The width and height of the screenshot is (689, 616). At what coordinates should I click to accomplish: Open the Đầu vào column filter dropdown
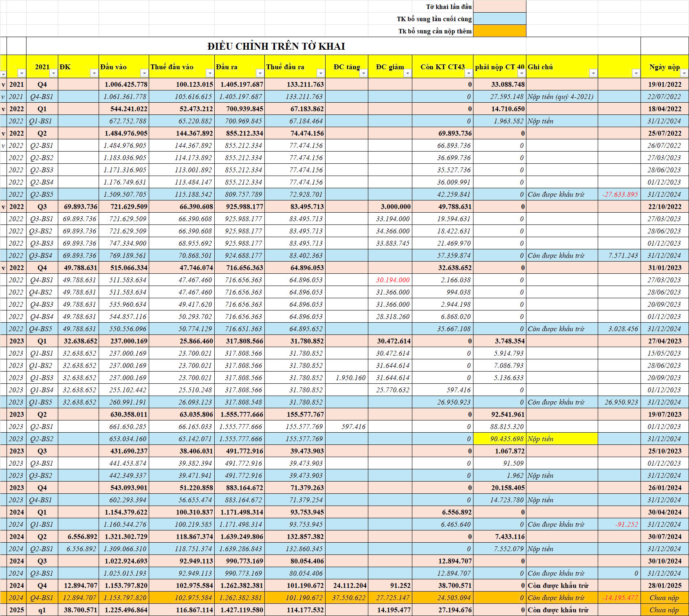pyautogui.click(x=144, y=73)
